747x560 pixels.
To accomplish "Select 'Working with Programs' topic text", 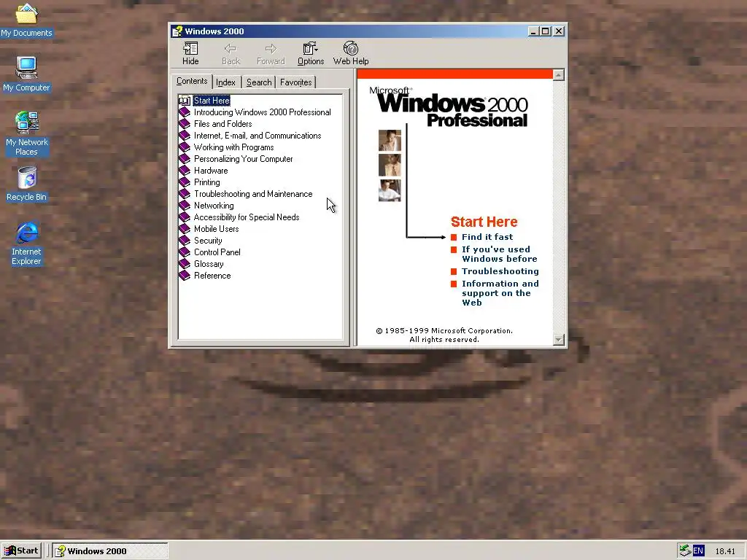I will pyautogui.click(x=233, y=147).
